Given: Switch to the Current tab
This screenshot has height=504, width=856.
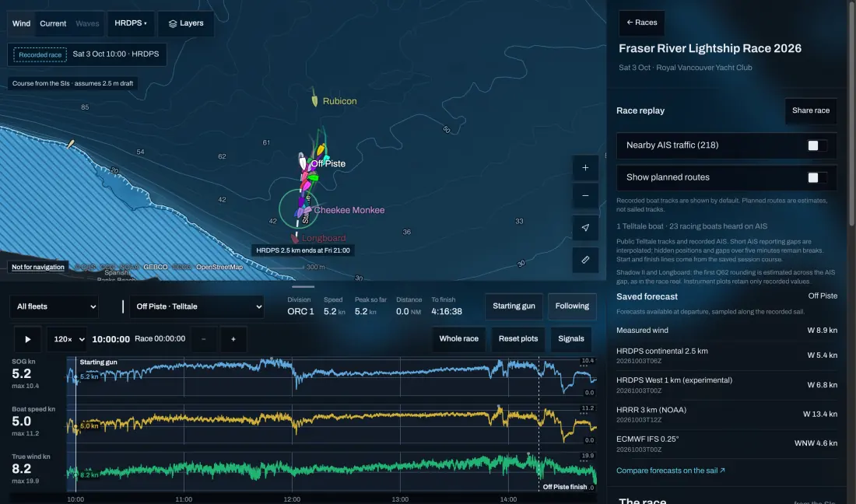Looking at the screenshot, I should 53,23.
